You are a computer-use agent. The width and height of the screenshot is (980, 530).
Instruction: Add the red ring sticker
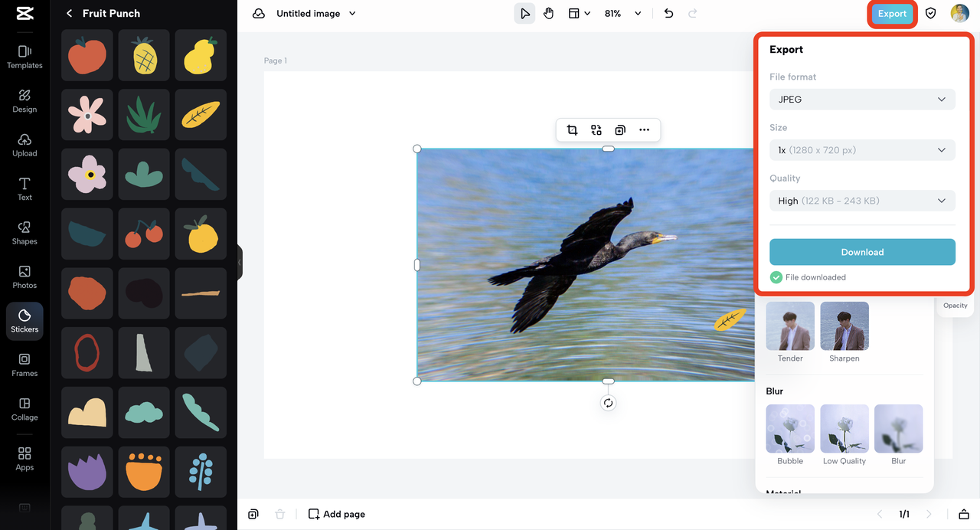(x=87, y=353)
